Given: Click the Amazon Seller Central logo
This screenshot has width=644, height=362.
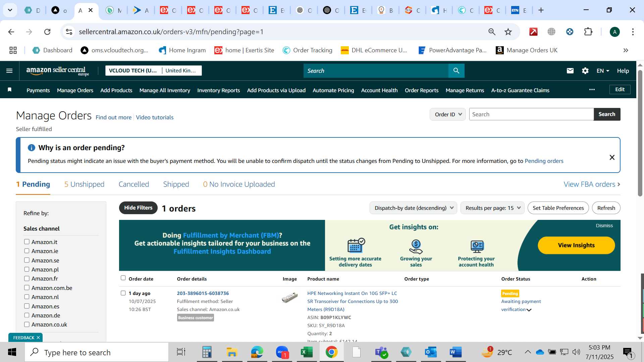Looking at the screenshot, I should pyautogui.click(x=57, y=71).
